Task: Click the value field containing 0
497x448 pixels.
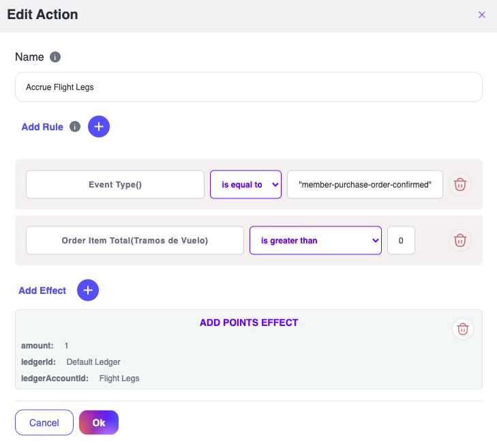Action: click(401, 241)
